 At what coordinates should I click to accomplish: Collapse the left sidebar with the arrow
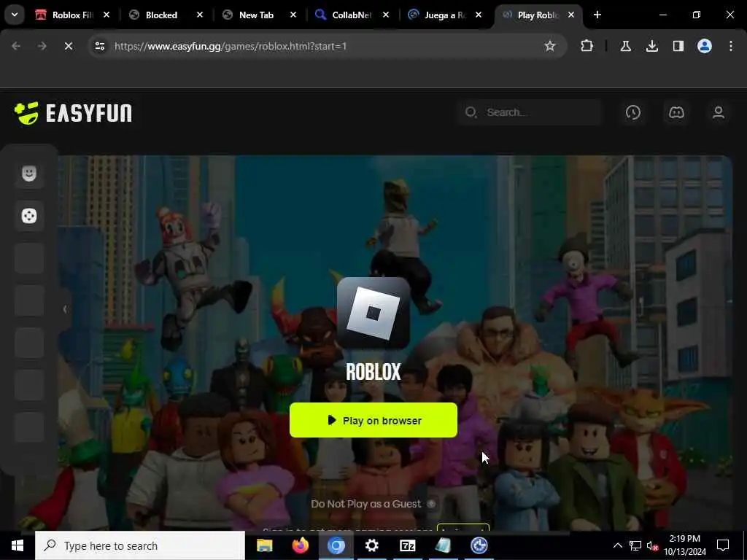click(65, 309)
